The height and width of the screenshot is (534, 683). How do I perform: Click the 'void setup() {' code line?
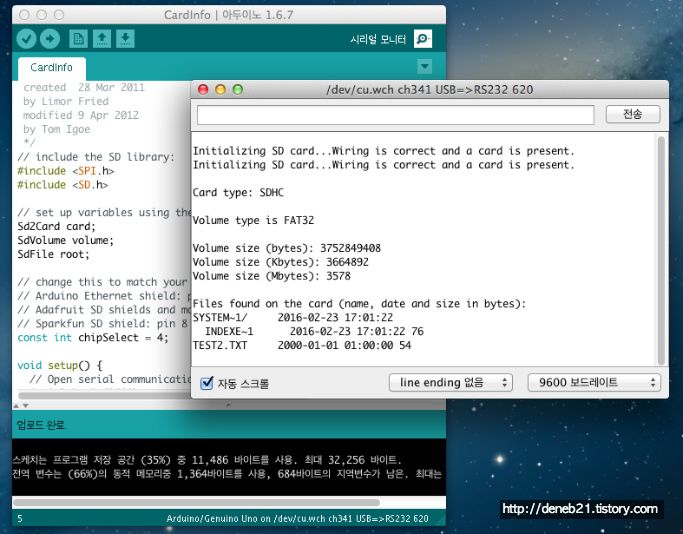pos(60,365)
